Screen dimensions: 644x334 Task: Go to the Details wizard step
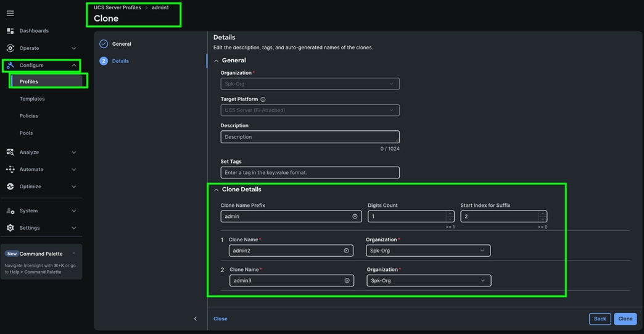click(x=120, y=61)
